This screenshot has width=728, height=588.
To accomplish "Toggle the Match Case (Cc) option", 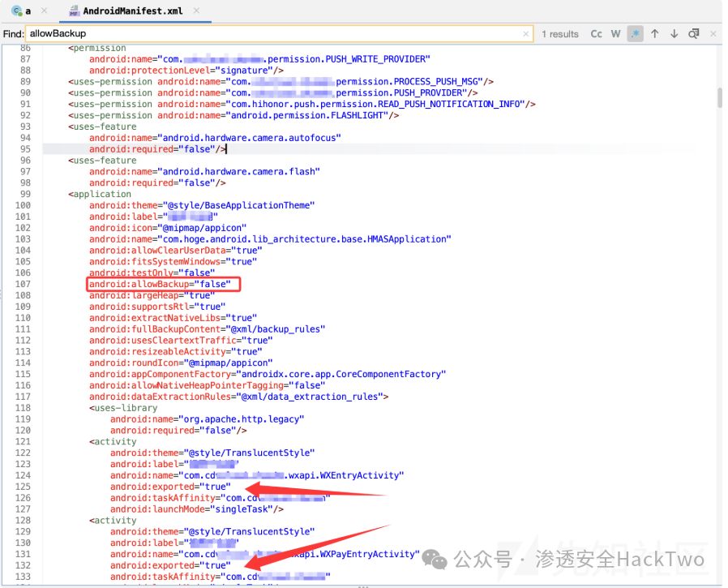I will [596, 34].
